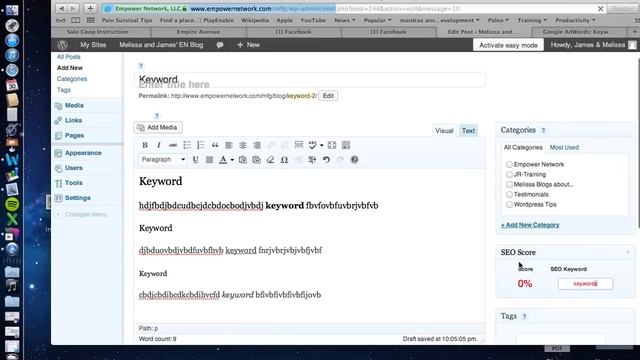Image resolution: width=640 pixels, height=360 pixels.
Task: Undo the last edit
Action: click(326, 160)
